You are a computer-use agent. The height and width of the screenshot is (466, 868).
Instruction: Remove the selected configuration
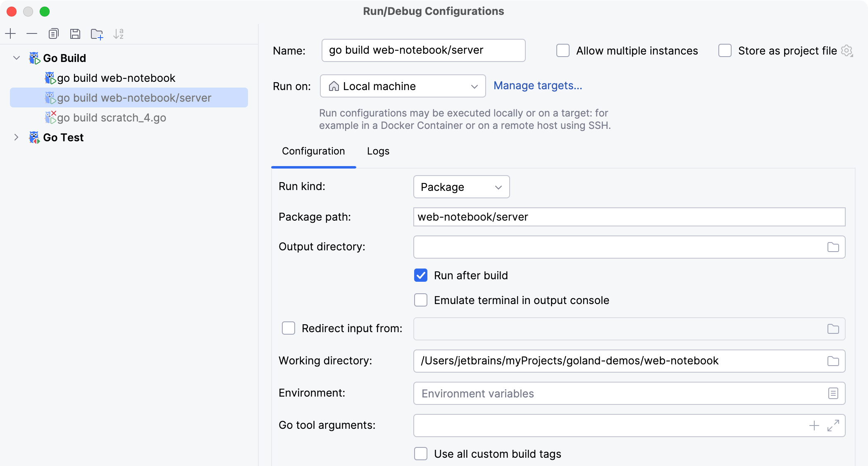pyautogui.click(x=32, y=33)
